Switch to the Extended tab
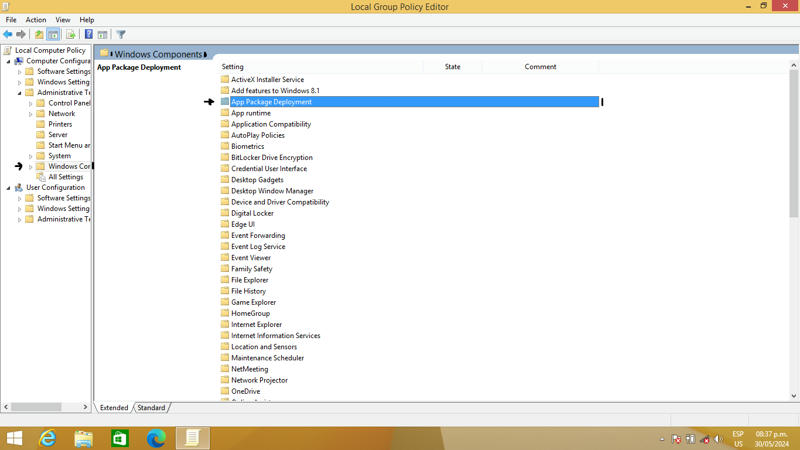Image resolution: width=800 pixels, height=450 pixels. (114, 408)
